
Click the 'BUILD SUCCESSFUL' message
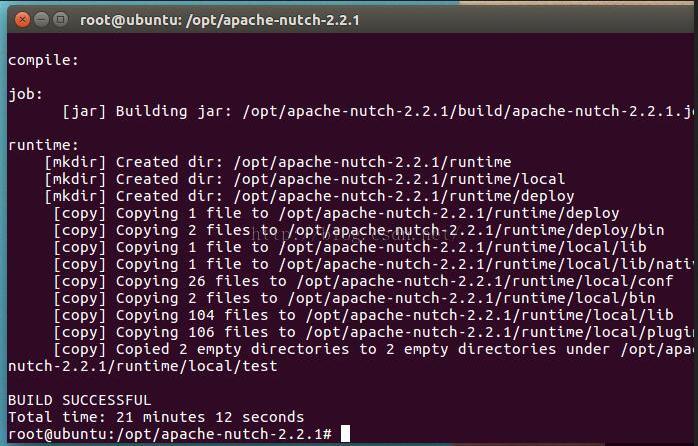click(80, 400)
